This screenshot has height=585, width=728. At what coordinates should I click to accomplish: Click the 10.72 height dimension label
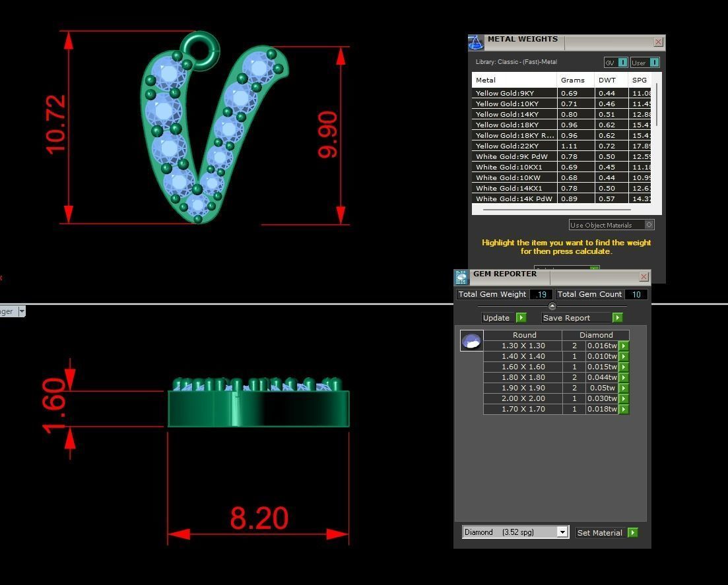[55, 125]
